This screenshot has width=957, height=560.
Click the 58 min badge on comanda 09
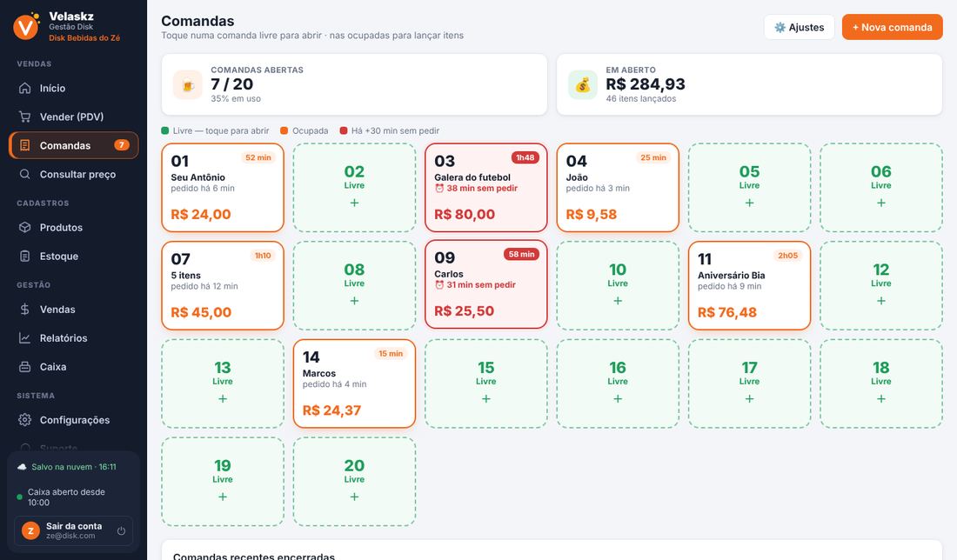[x=521, y=255]
